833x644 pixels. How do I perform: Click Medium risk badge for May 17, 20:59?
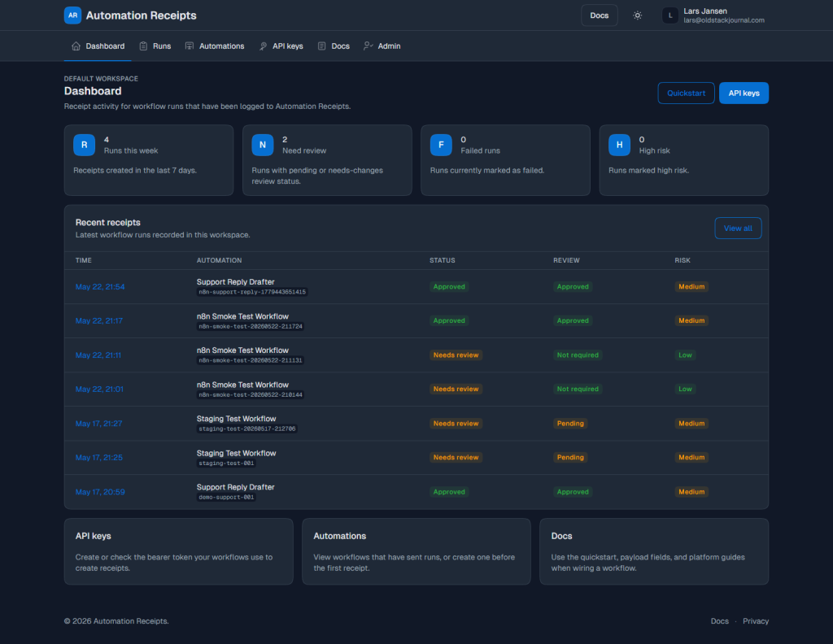[691, 492]
